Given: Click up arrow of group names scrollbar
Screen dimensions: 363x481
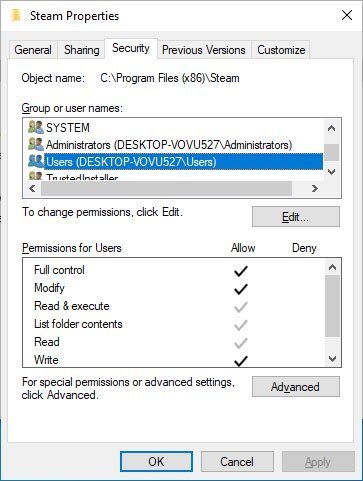Looking at the screenshot, I should pyautogui.click(x=331, y=128).
